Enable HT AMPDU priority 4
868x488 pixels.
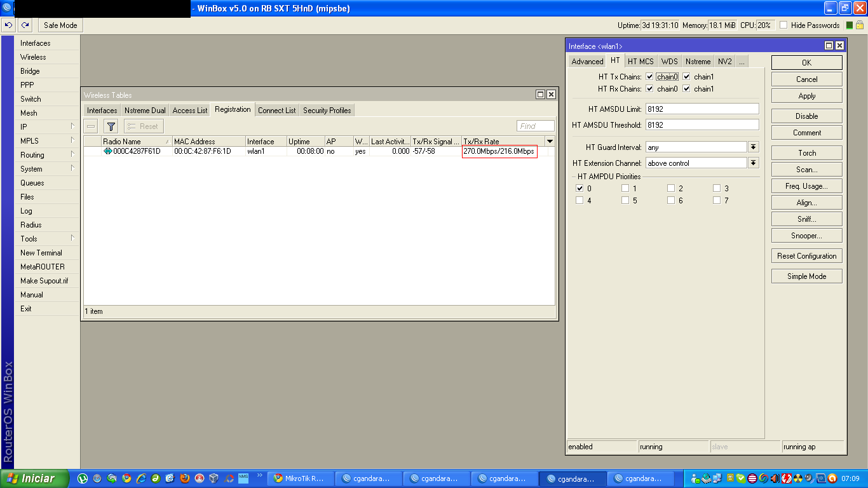click(580, 200)
